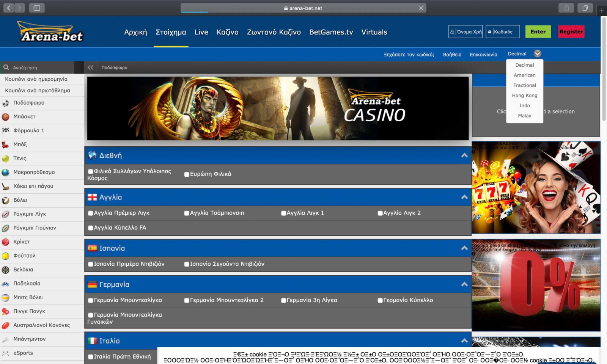Click the green Enter button
Viewport: 607px width, 364px height.
pos(538,32)
